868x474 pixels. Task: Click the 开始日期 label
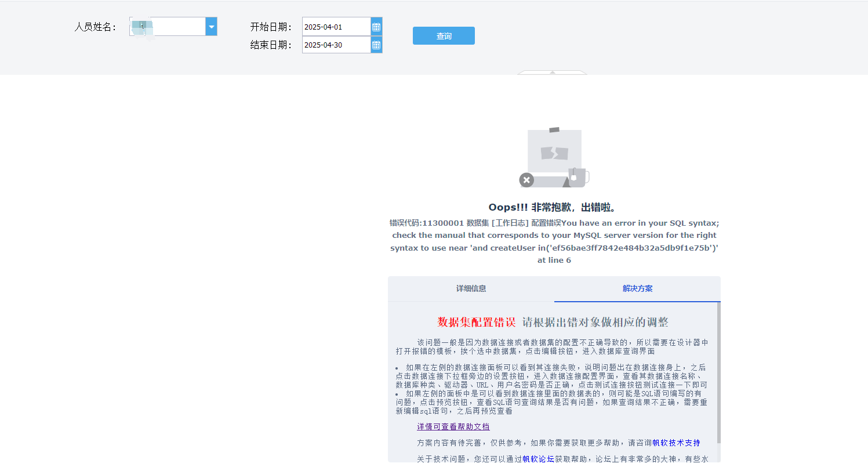tap(271, 27)
